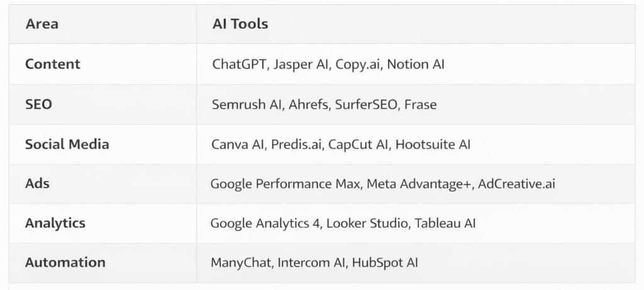
Task: Click "Tableau AI" in the Analytics row
Action: [x=444, y=223]
